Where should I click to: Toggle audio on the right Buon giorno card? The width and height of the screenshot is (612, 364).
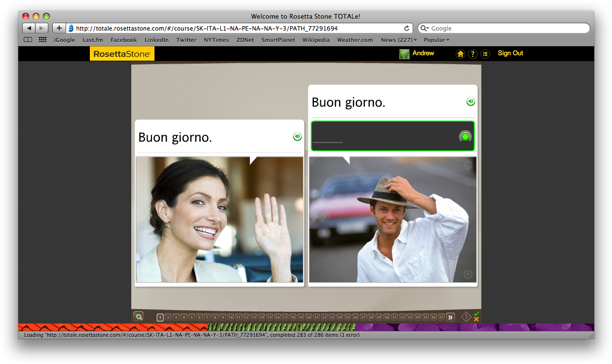point(471,101)
